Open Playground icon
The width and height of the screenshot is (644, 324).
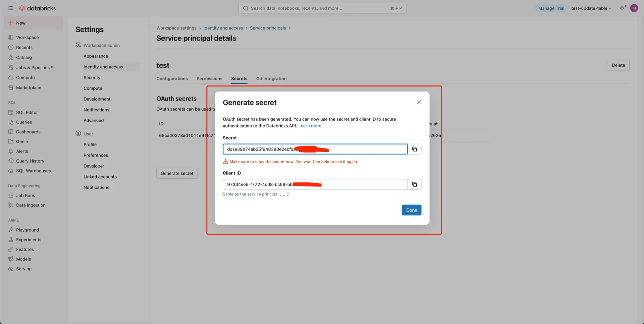click(x=11, y=230)
